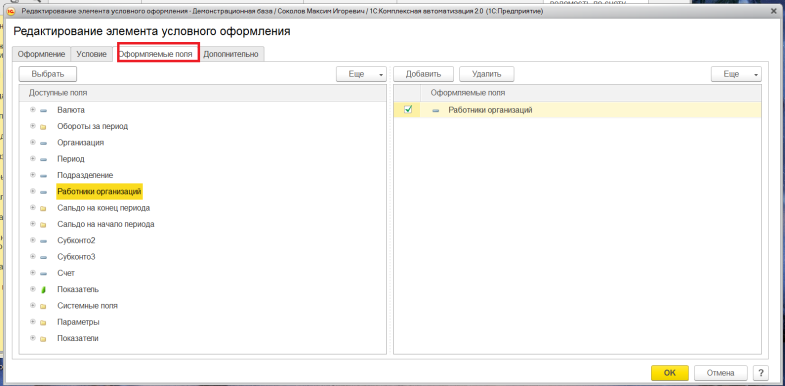Click the folder icon beside Системные поля
Screen dimensions: 785x386
point(43,306)
